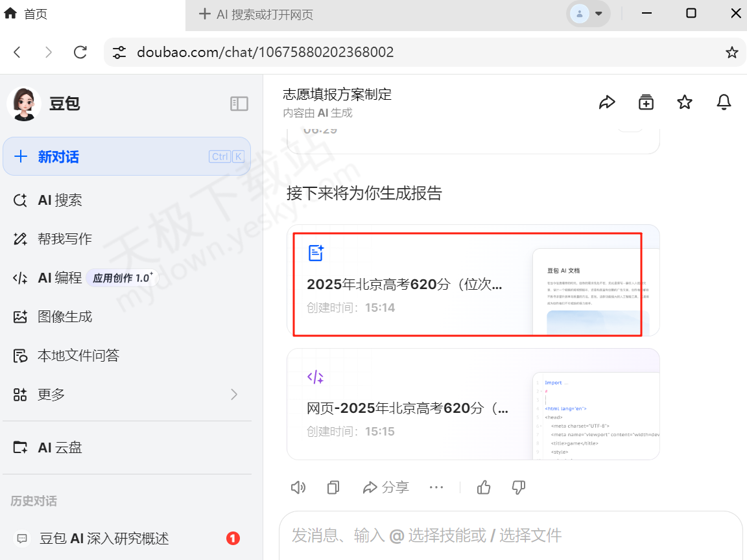Image resolution: width=747 pixels, height=560 pixels.
Task: Give the response a thumbs down
Action: pyautogui.click(x=518, y=487)
